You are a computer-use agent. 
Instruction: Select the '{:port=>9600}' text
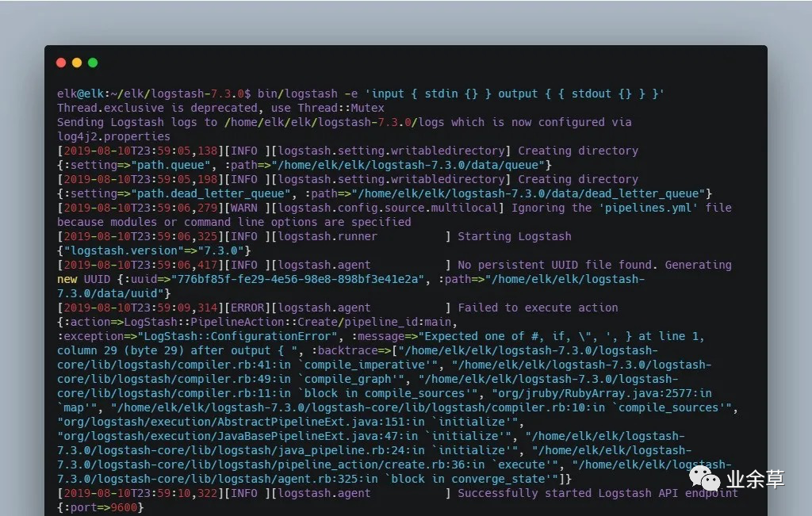click(101, 507)
